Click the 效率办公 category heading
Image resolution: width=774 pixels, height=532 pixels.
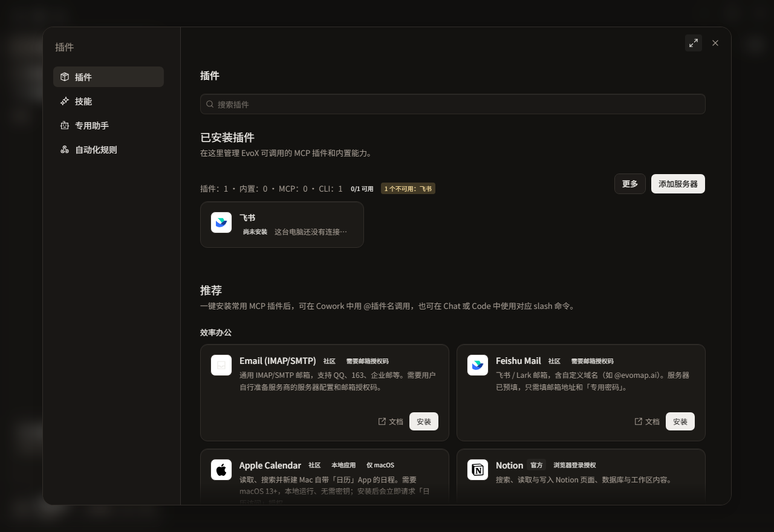coord(216,332)
